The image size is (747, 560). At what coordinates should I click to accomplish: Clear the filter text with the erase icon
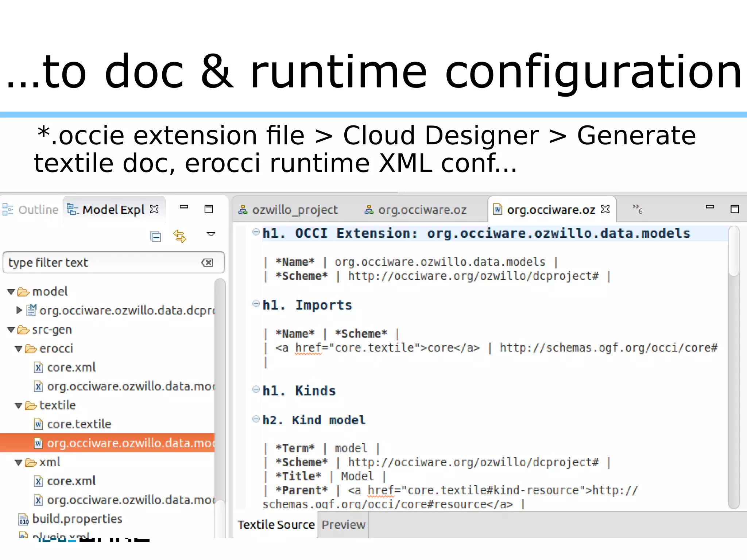point(208,262)
